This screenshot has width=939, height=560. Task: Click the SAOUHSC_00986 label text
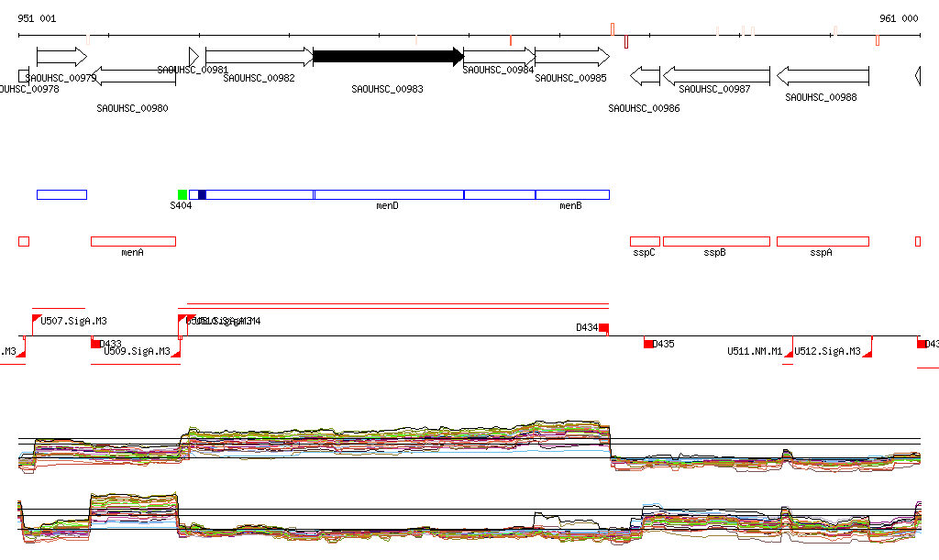[x=644, y=108]
